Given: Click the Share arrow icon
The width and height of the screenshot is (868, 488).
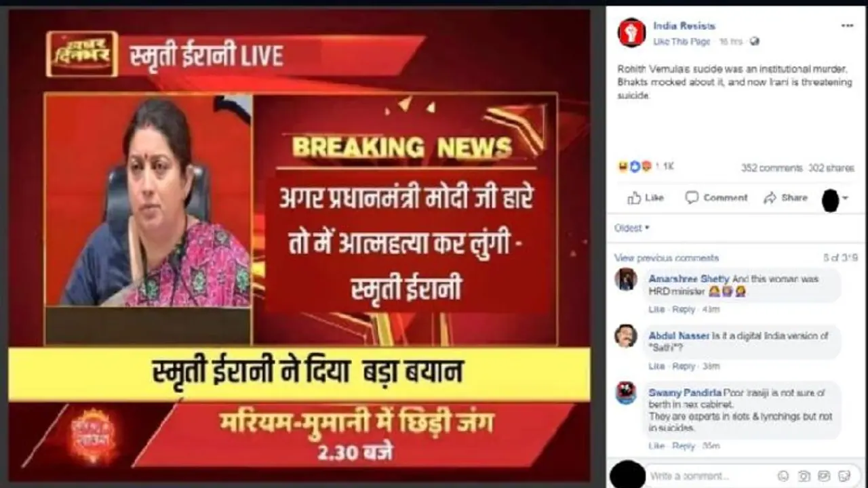Looking at the screenshot, I should point(770,198).
